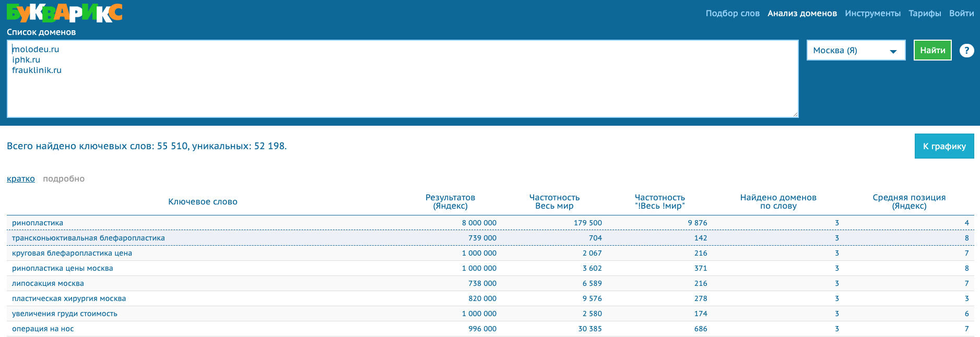Open the question mark help icon
The width and height of the screenshot is (980, 337).
[x=966, y=51]
